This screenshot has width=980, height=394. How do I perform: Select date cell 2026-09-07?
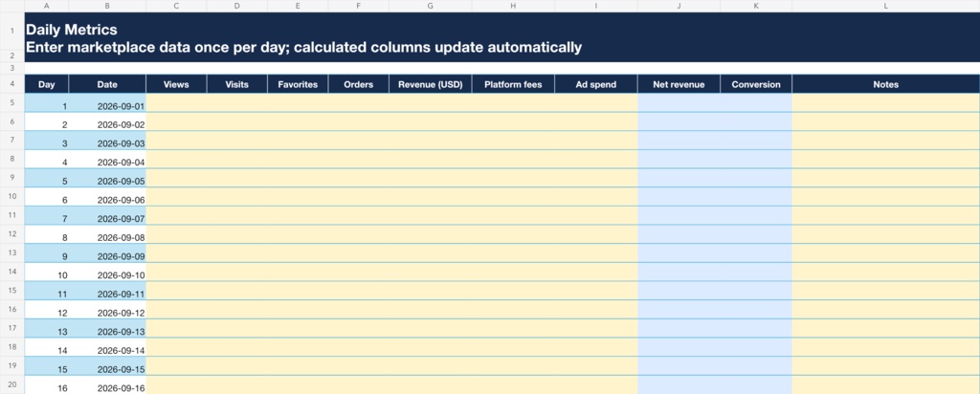click(107, 215)
